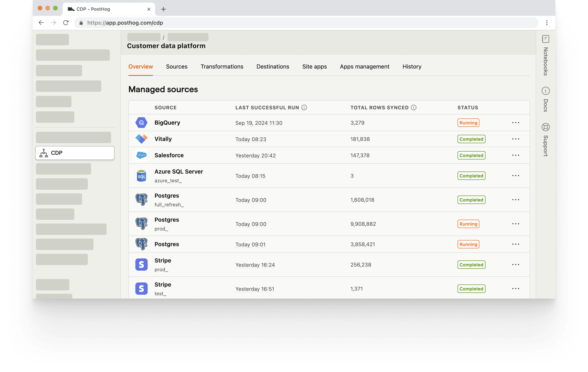Go forward in browser history
This screenshot has width=588, height=372.
pyautogui.click(x=53, y=23)
